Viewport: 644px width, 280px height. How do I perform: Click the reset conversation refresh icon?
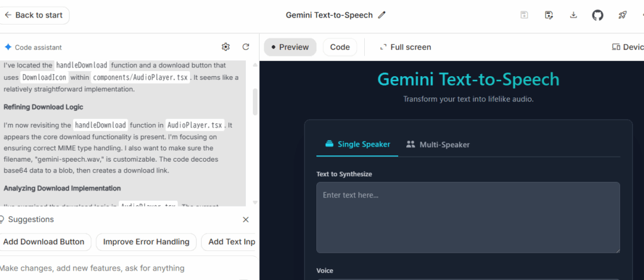pos(246,47)
